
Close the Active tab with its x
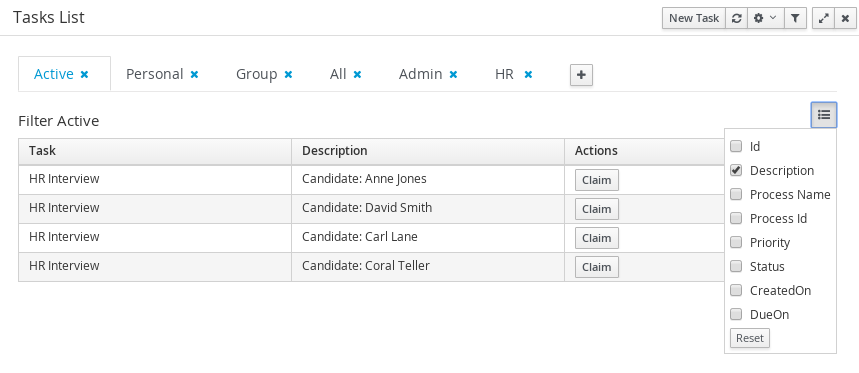tap(84, 74)
